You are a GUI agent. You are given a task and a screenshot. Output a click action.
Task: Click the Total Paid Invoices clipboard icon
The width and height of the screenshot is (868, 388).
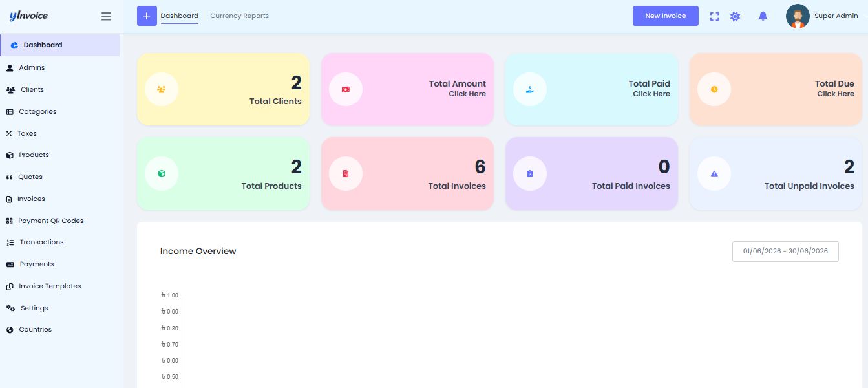pyautogui.click(x=530, y=173)
